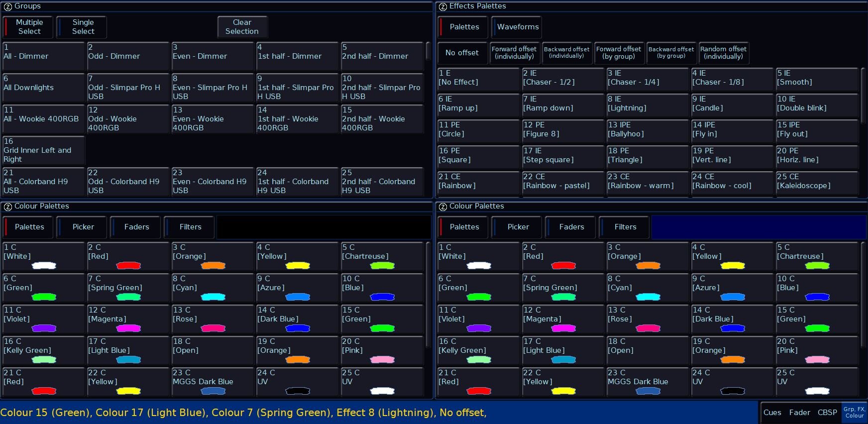868x424 pixels.
Task: Select the All Downlights group
Action: (x=44, y=88)
